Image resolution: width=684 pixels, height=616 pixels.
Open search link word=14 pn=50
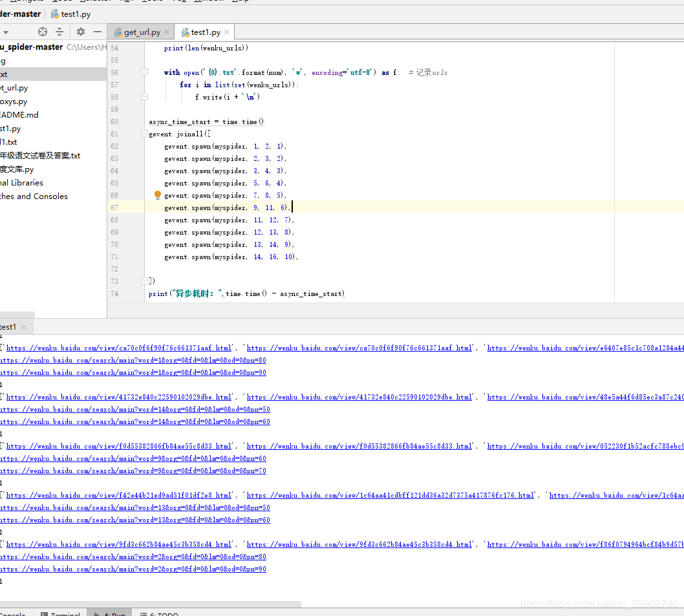135,410
